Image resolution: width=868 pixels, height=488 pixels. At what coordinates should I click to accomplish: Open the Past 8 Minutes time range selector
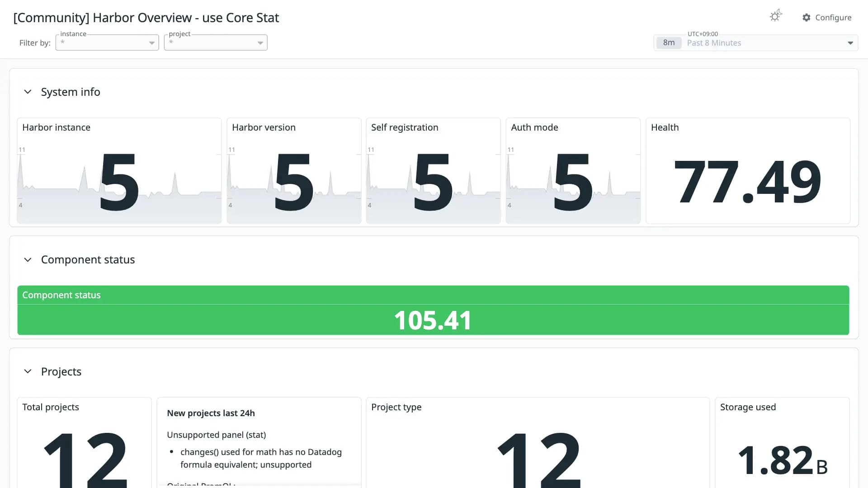(755, 43)
